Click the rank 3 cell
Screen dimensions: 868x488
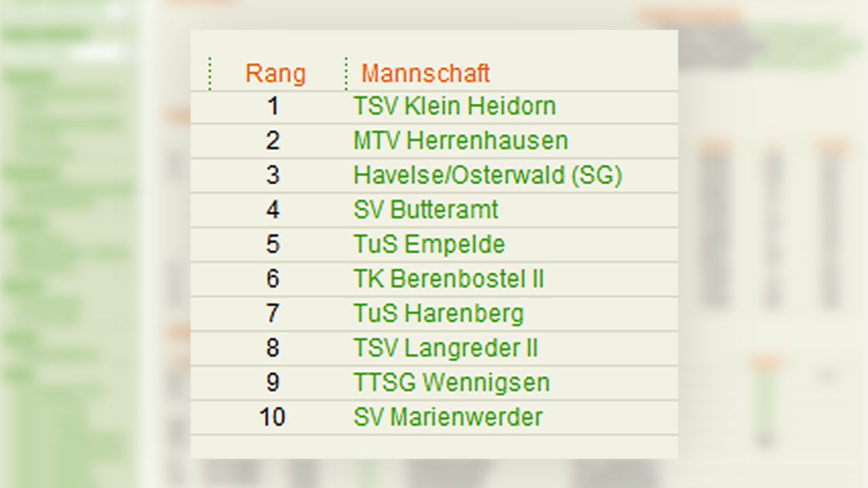point(273,176)
